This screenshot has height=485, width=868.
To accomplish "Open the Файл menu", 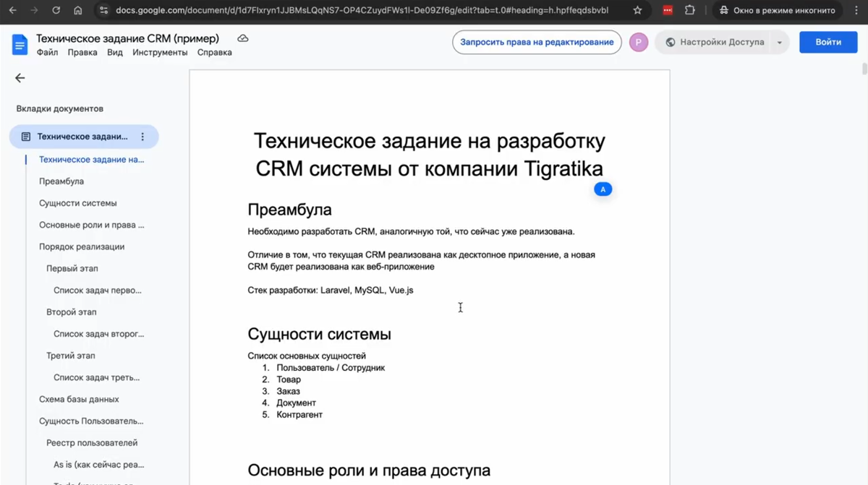I will point(47,53).
